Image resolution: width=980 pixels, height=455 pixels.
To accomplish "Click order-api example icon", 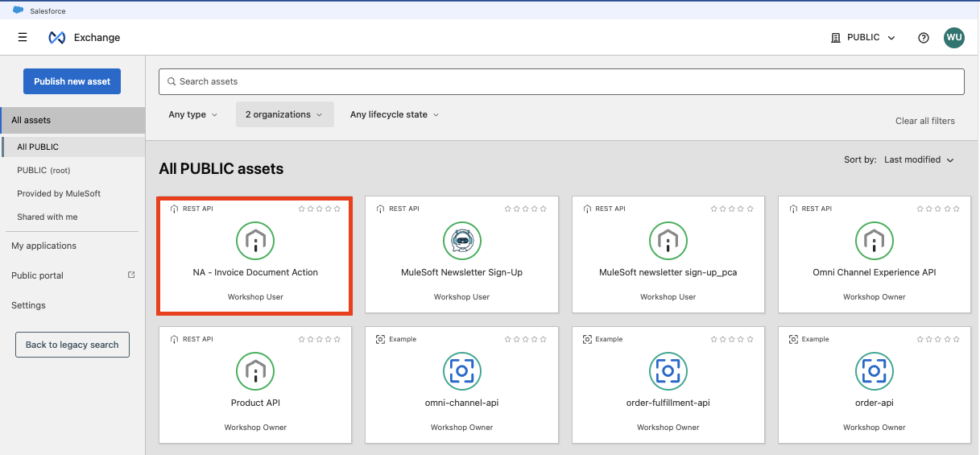I will pos(875,370).
